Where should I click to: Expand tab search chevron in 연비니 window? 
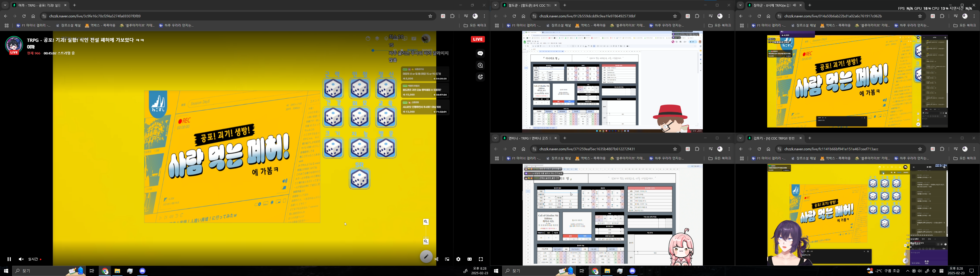click(495, 138)
